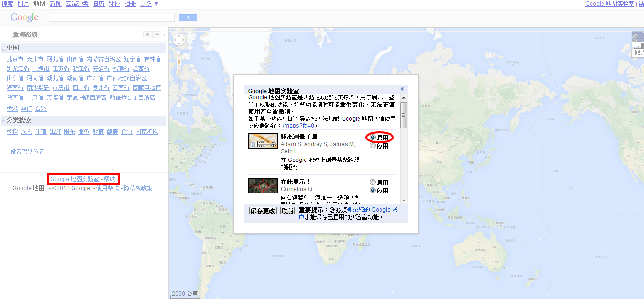Open Google 地图实验室 link at top right
This screenshot has height=299, width=644.
tap(610, 3)
